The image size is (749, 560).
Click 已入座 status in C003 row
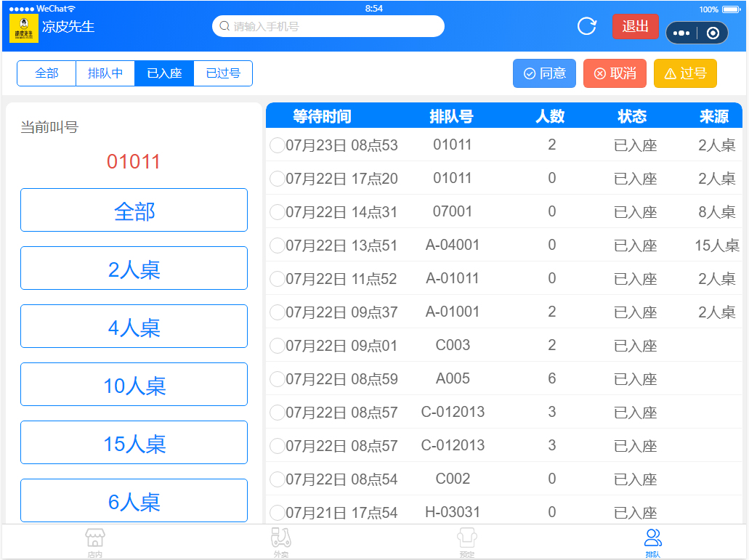[x=636, y=346]
